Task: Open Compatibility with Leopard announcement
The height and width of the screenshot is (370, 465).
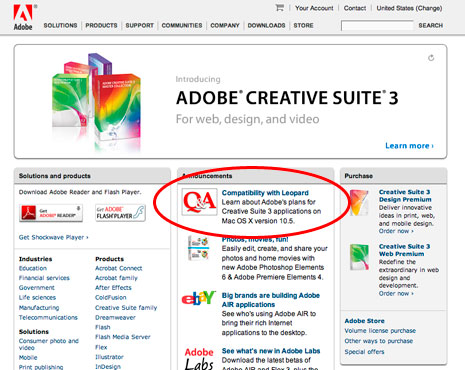Action: (265, 193)
